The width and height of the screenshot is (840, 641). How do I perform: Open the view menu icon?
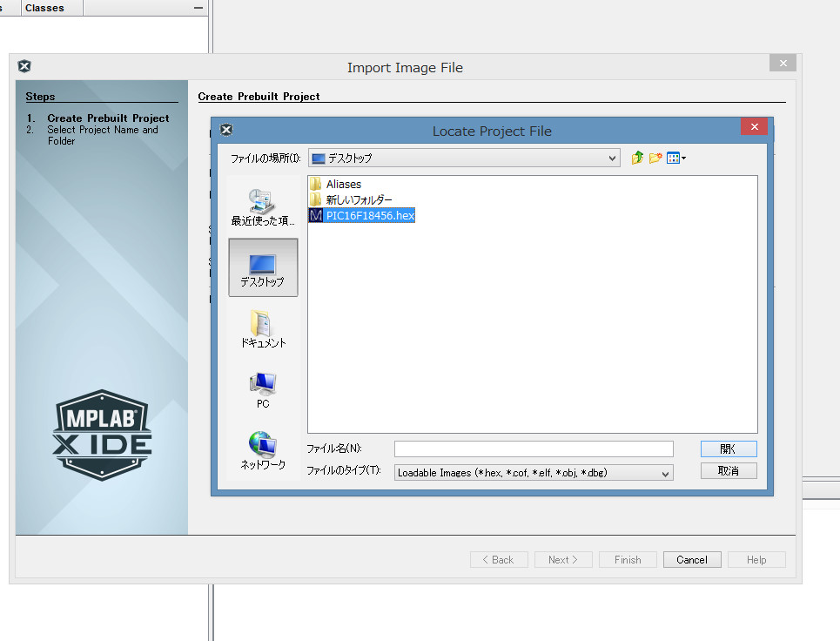click(676, 159)
